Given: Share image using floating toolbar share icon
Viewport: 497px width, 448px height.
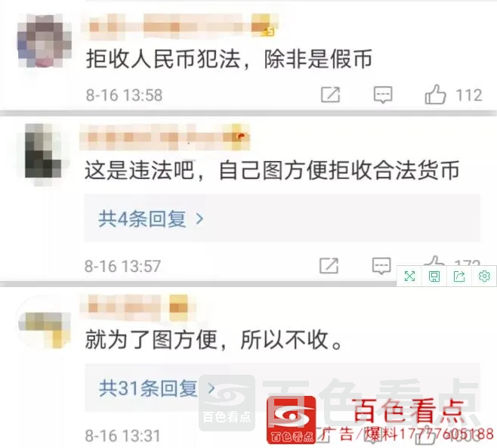Looking at the screenshot, I should click(459, 277).
